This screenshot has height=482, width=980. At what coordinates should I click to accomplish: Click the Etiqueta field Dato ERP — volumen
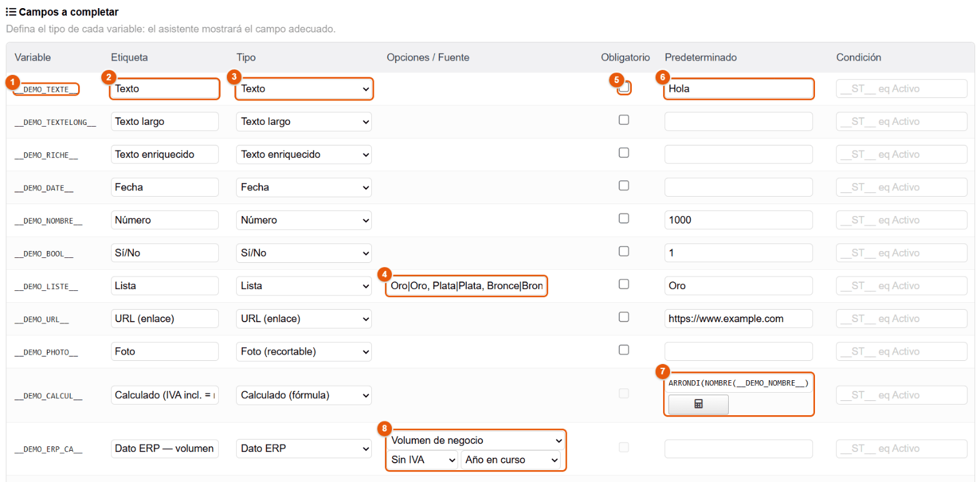[164, 448]
